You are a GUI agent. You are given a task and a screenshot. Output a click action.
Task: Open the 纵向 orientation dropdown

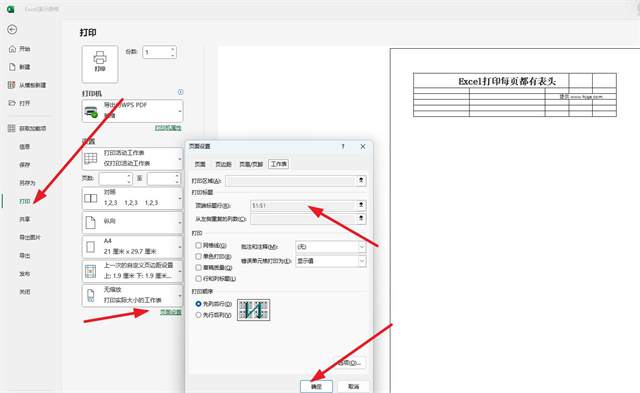pyautogui.click(x=133, y=222)
